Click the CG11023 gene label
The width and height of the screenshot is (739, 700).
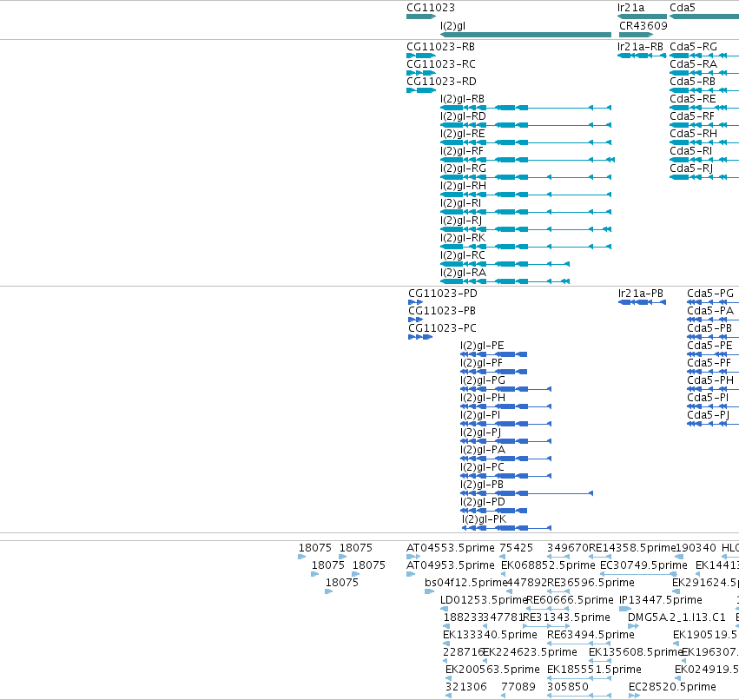431,8
